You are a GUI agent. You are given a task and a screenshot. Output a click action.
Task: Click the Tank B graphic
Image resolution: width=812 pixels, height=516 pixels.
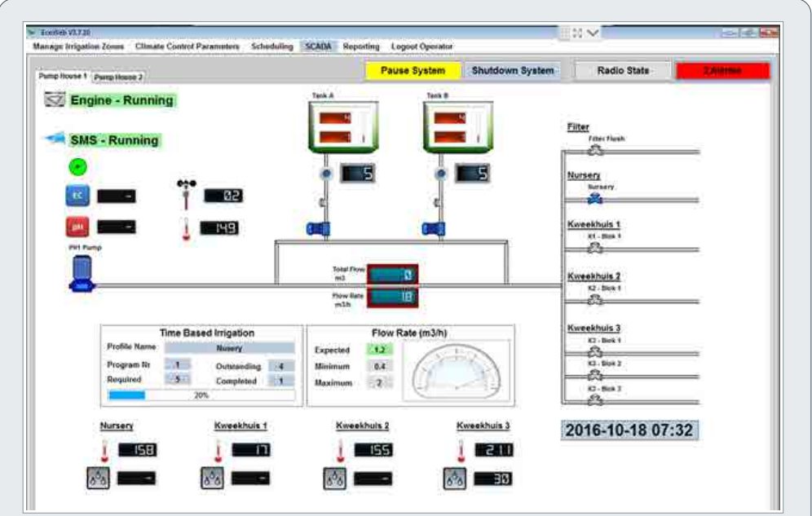coord(458,127)
